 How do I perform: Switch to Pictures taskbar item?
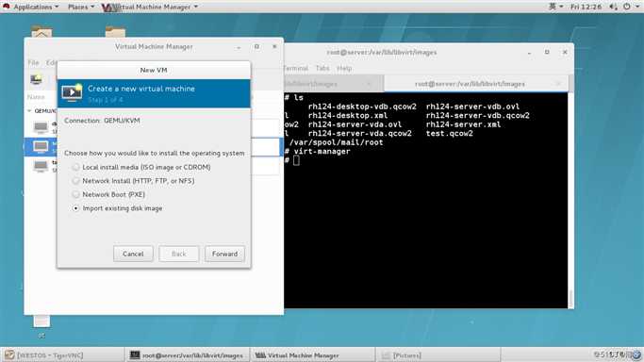438,355
